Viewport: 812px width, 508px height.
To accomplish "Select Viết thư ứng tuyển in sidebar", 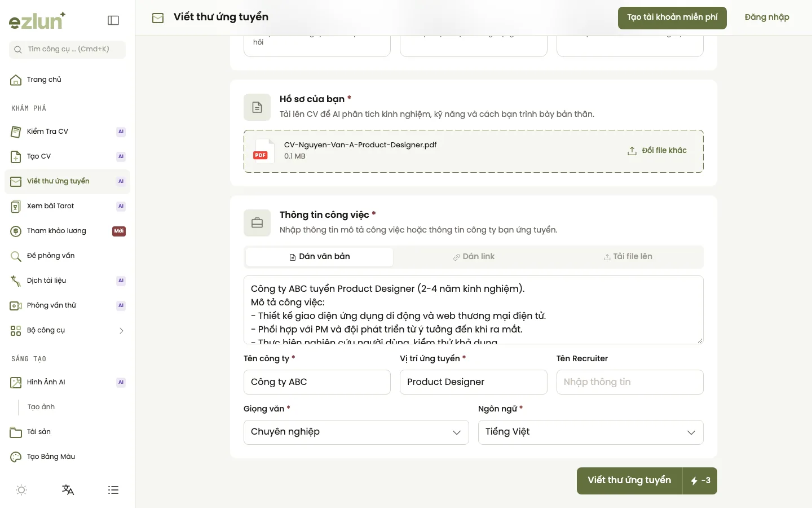I will coord(67,181).
